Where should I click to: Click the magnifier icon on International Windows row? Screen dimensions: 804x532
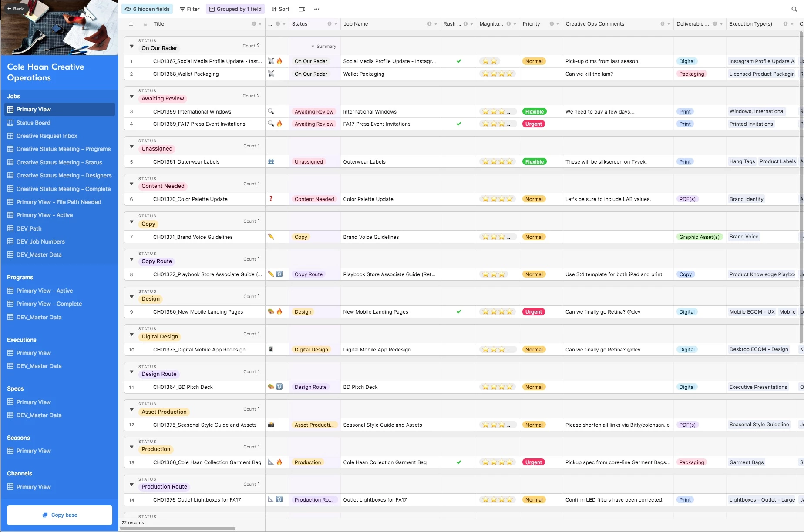tap(271, 111)
